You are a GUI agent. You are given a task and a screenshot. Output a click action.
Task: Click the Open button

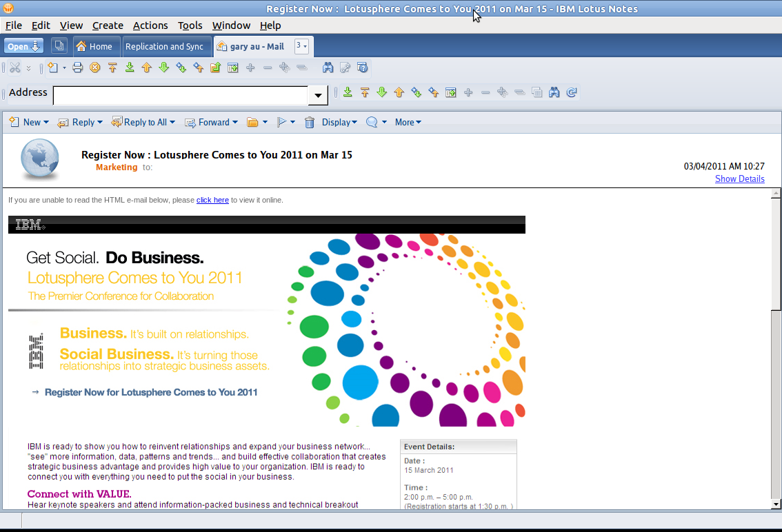23,46
